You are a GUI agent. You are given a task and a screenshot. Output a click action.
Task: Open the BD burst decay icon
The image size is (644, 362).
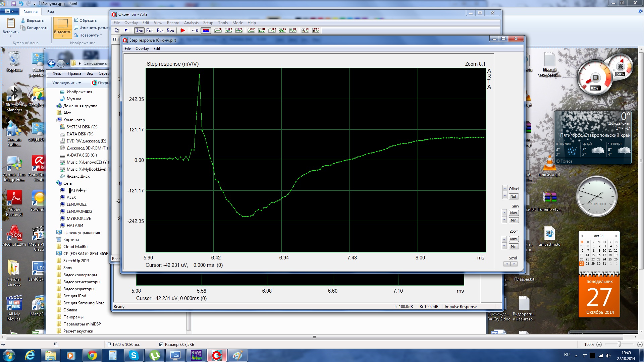coord(293,31)
